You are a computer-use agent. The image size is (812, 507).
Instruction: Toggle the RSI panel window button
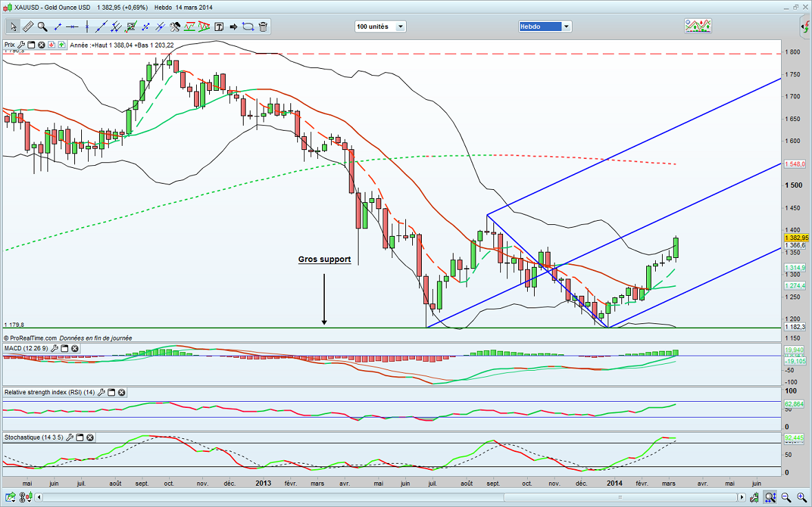point(111,393)
